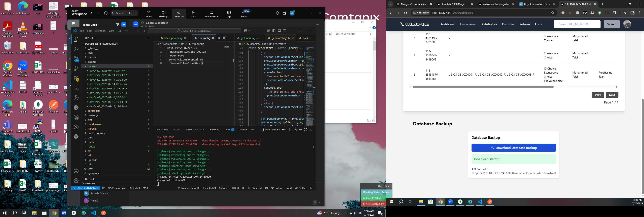Switch to DEBUG CONSOLE tab
The image size is (644, 217).
click(x=195, y=130)
